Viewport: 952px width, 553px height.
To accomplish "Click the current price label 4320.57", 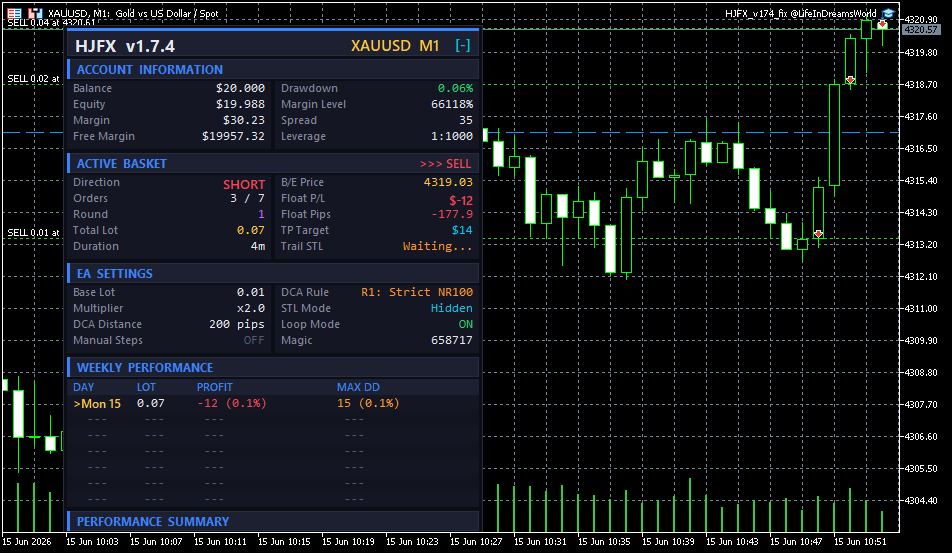I will (921, 29).
